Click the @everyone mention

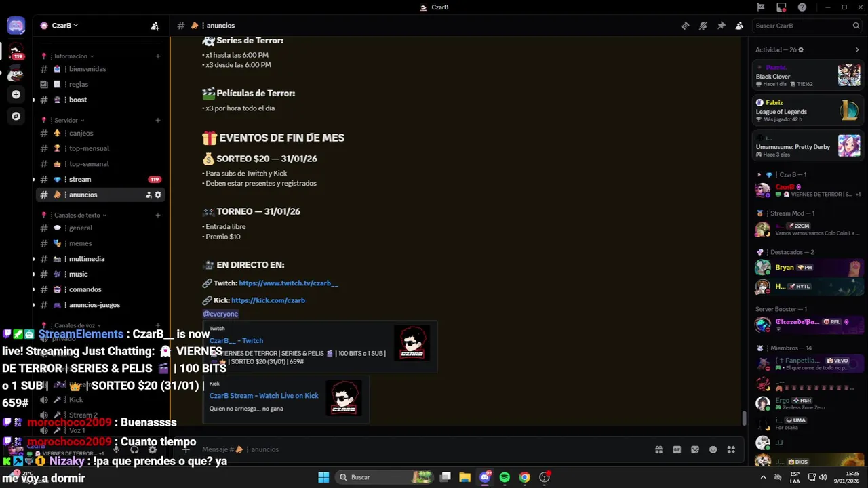[x=220, y=314]
